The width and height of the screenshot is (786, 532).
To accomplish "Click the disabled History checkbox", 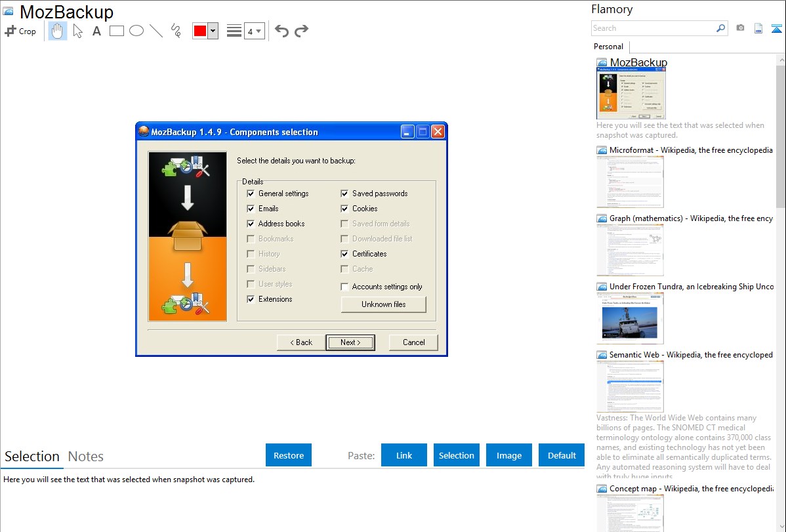I will (251, 254).
